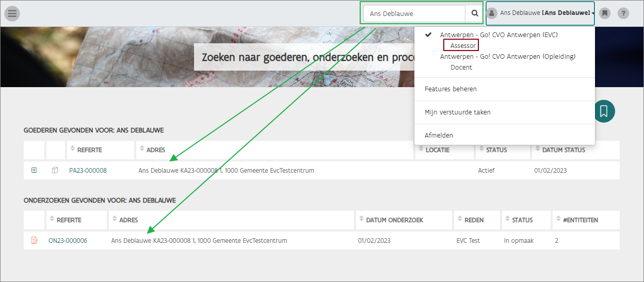Viewport: 644px width, 282px height.
Task: Click the search magnifier button
Action: (474, 13)
